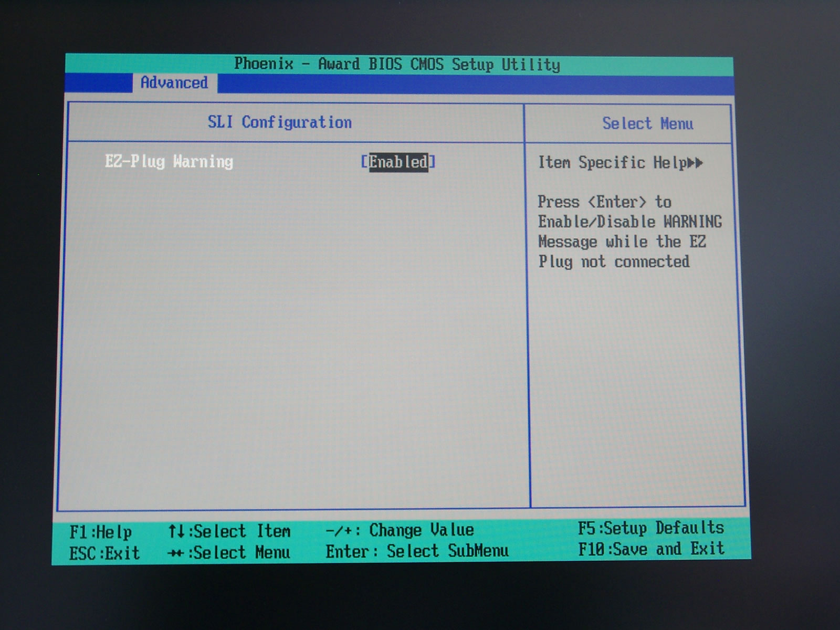
Task: Click the Enter: Select SubMenu hint
Action: [417, 551]
